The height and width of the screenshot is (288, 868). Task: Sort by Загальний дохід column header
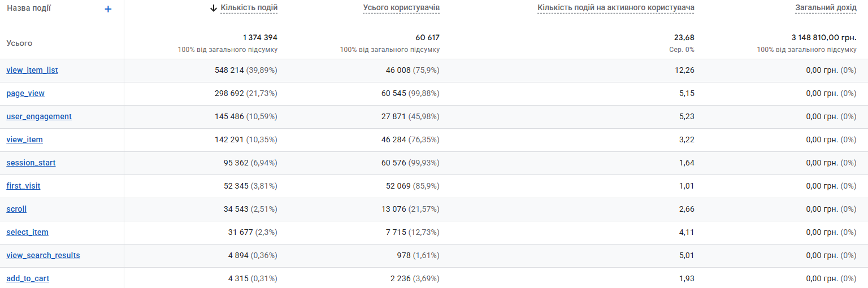[x=826, y=8]
